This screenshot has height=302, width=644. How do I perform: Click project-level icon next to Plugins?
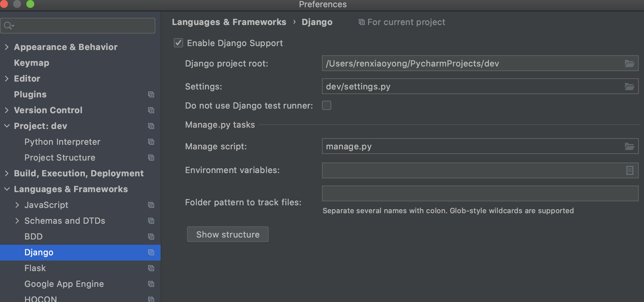(x=151, y=94)
